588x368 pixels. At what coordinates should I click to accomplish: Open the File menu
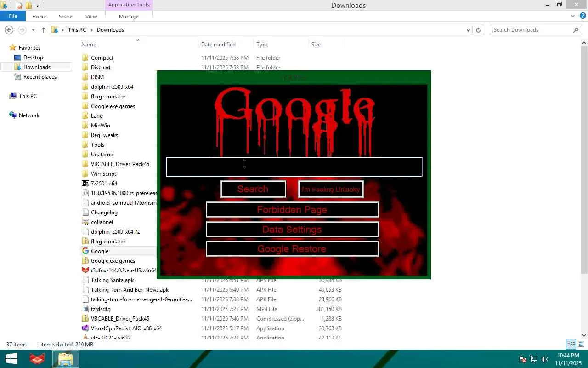(13, 16)
